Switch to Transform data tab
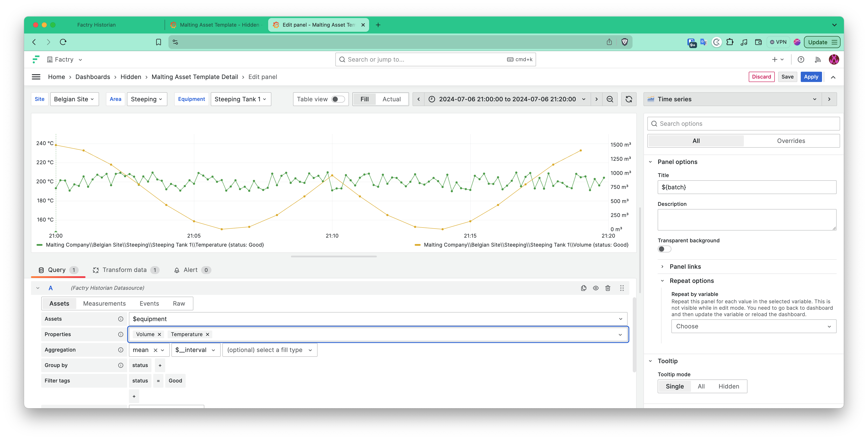 126,270
